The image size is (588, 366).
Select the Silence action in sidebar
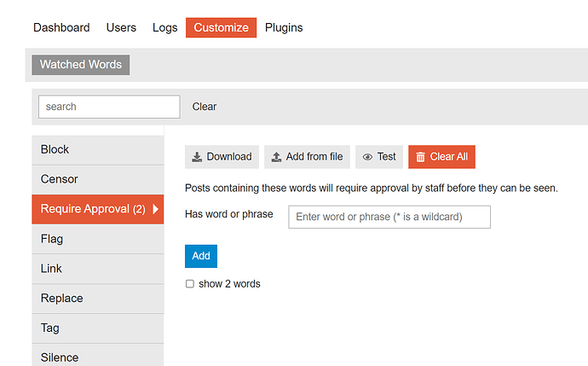click(x=98, y=356)
